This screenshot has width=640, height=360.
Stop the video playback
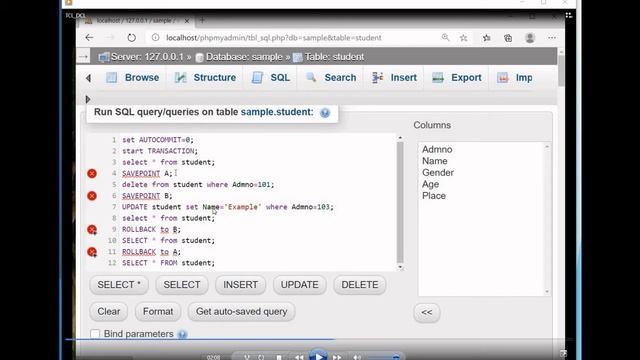(x=279, y=357)
